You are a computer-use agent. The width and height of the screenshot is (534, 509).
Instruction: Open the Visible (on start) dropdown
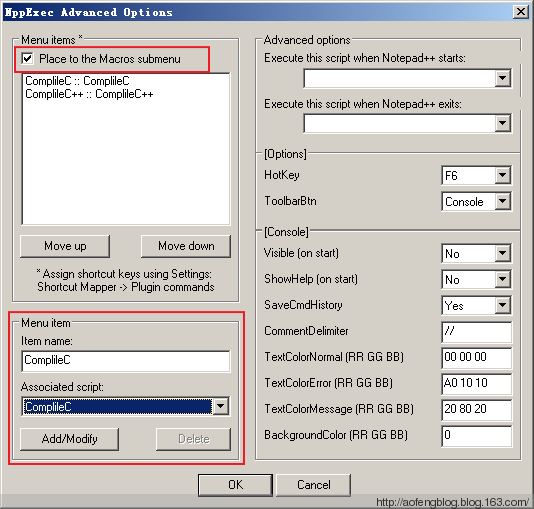[476, 253]
